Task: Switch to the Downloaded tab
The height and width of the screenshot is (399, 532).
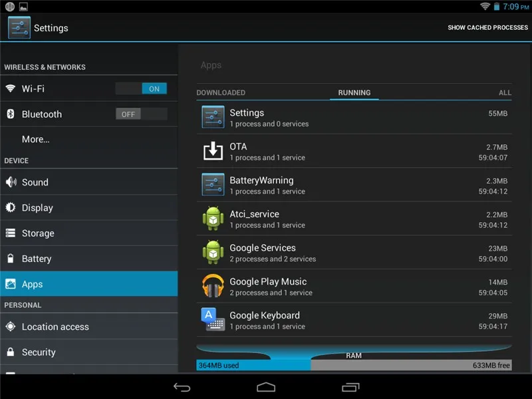Action: [x=221, y=92]
